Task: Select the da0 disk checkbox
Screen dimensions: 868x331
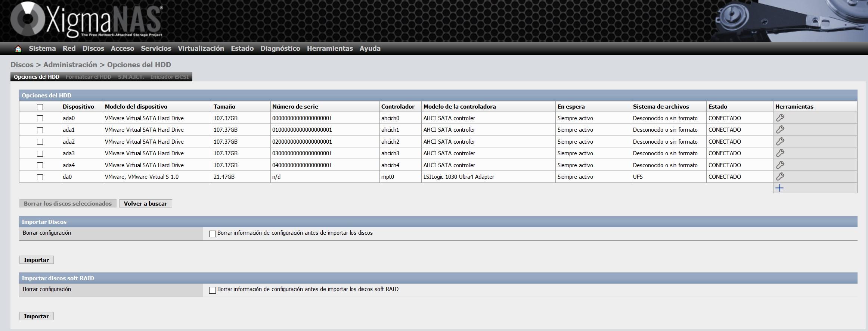Action: click(40, 177)
